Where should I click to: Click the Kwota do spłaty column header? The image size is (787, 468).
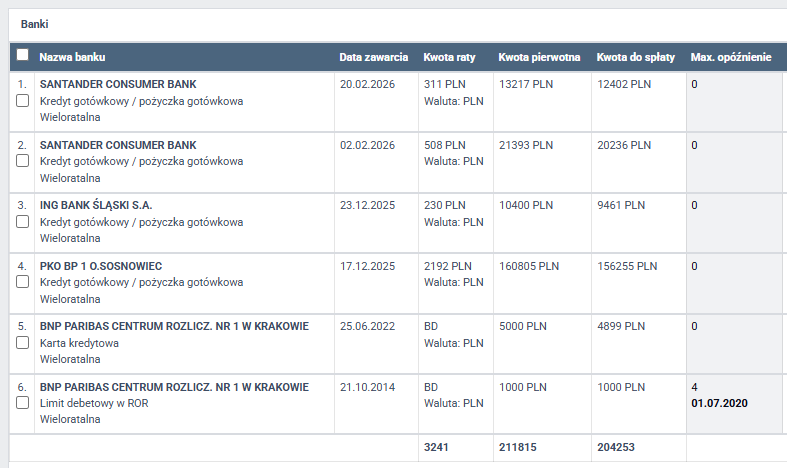point(635,57)
